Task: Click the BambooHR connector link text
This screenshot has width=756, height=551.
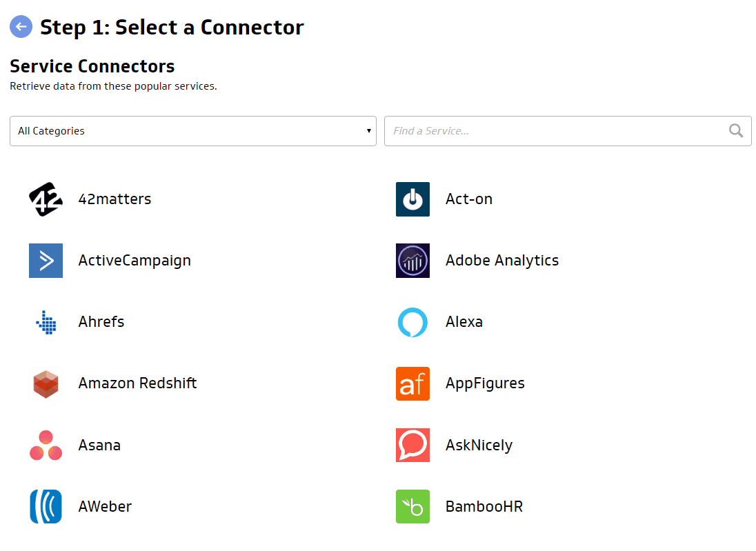Action: pyautogui.click(x=484, y=506)
